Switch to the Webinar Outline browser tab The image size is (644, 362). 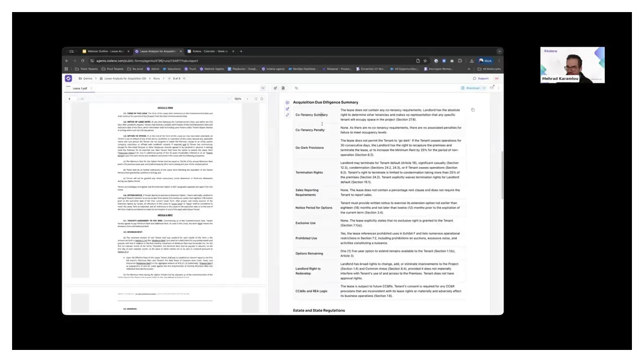click(103, 51)
